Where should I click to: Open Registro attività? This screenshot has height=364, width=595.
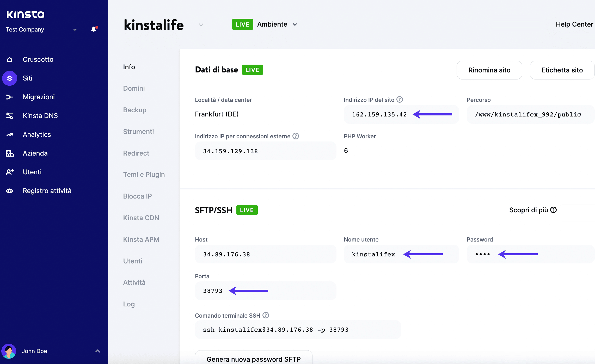tap(47, 190)
